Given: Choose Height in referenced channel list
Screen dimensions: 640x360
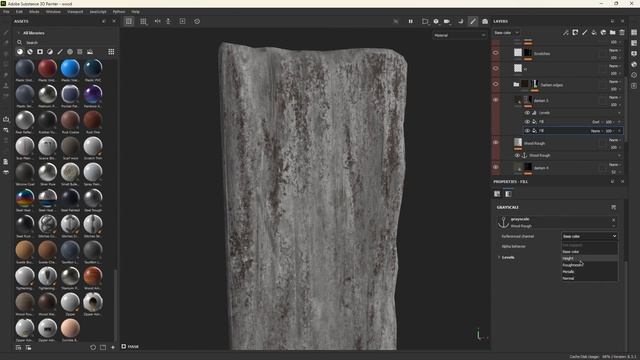Looking at the screenshot, I should coord(589,258).
